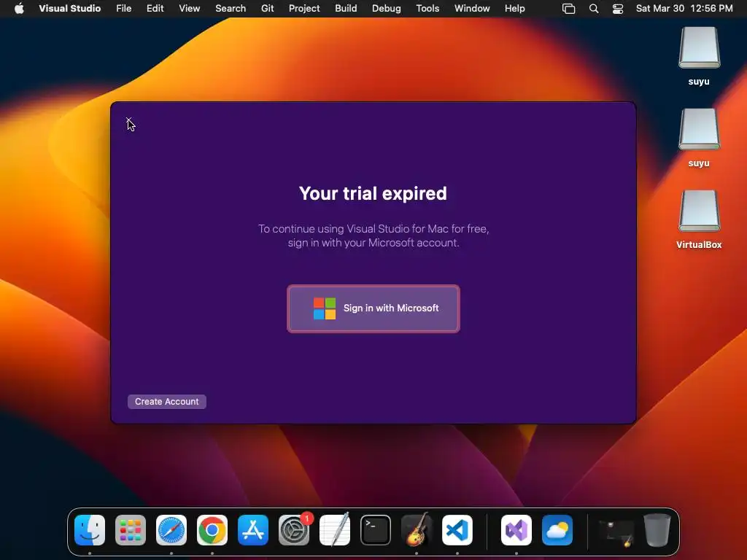747x560 pixels.
Task: Click the Create Account button
Action: point(167,402)
